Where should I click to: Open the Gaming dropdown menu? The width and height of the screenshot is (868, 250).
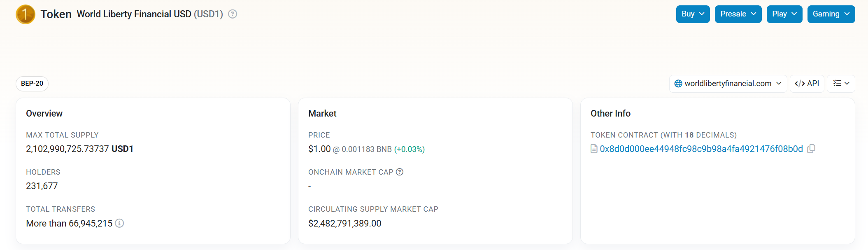(x=831, y=14)
